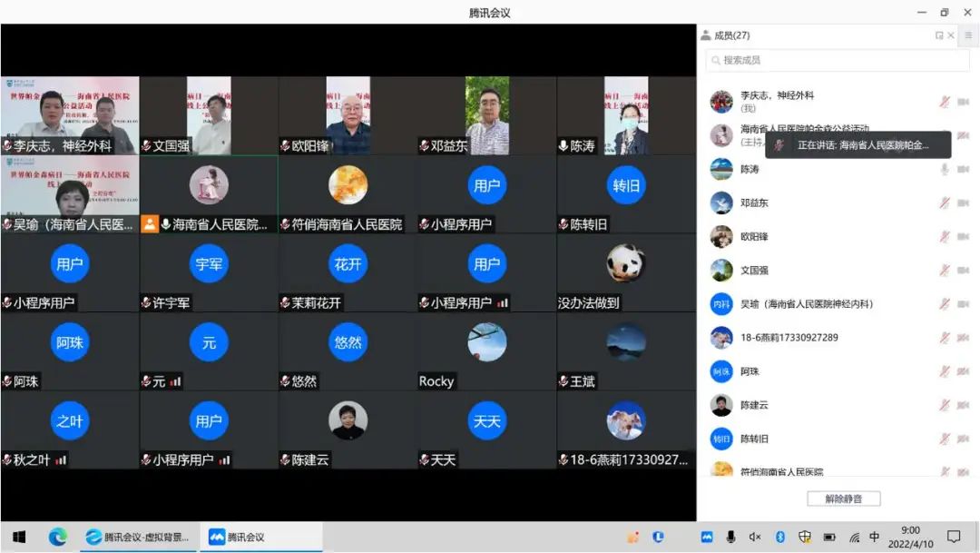Toggle 阿珠's microphone in the member list
This screenshot has width=980, height=553.
(x=944, y=370)
